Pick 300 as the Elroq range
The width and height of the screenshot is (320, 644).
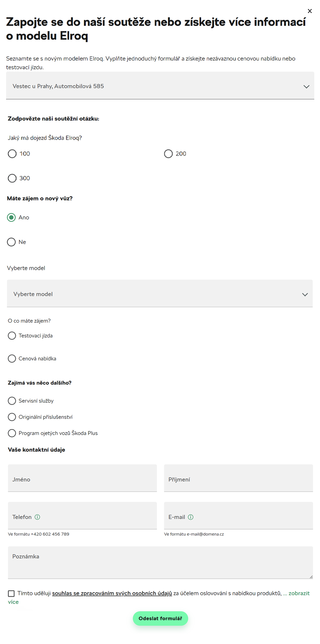pyautogui.click(x=12, y=178)
